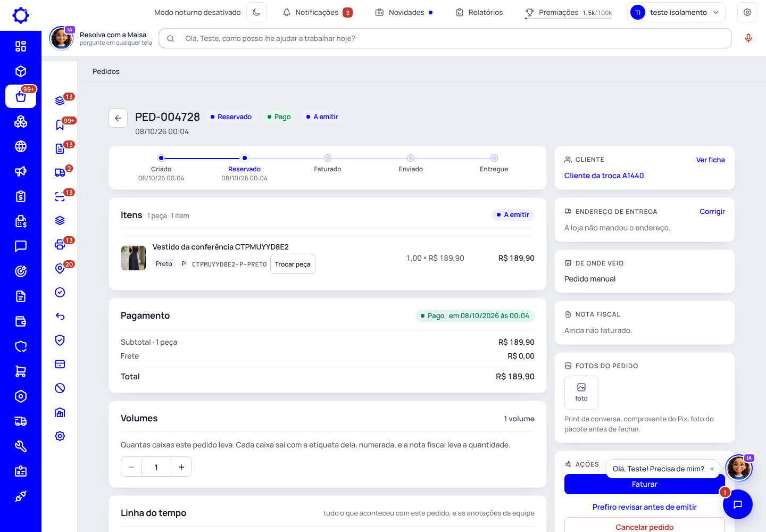Click the blocked circle icon in the secondary sidebar
The height and width of the screenshot is (532, 766).
[60, 388]
